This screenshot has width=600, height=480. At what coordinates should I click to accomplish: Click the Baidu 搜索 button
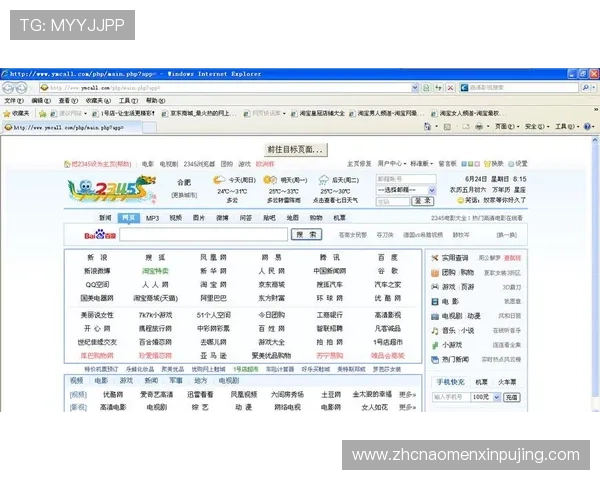point(307,235)
